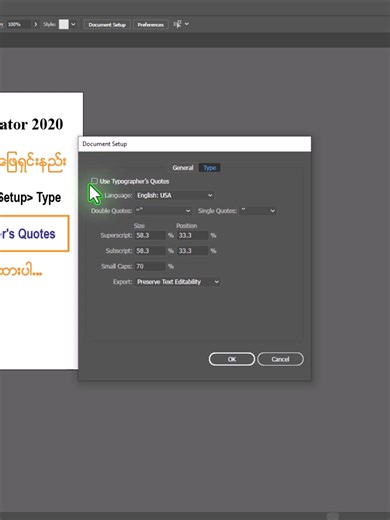Click the 'Setup> Type' text on artboard
This screenshot has height=520, width=390.
(30, 198)
